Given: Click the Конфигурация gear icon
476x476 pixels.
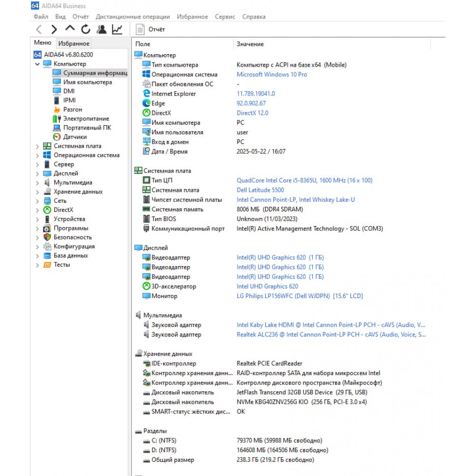Looking at the screenshot, I should (47, 246).
